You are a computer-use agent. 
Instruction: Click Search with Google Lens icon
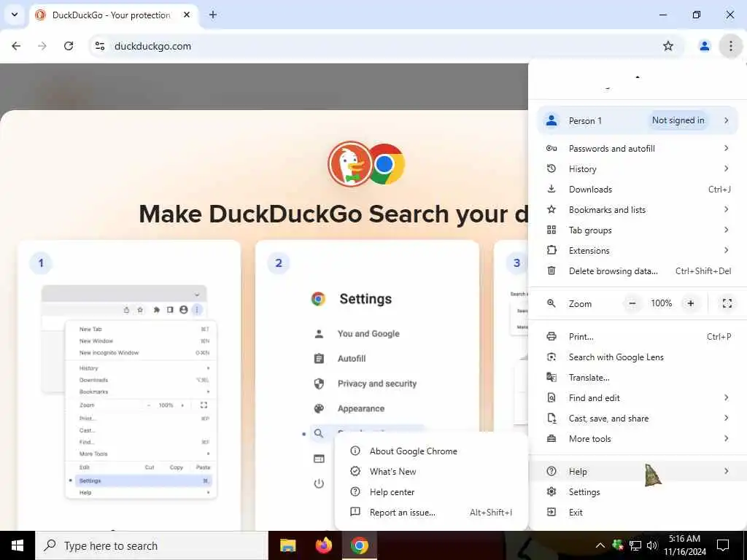coord(551,357)
